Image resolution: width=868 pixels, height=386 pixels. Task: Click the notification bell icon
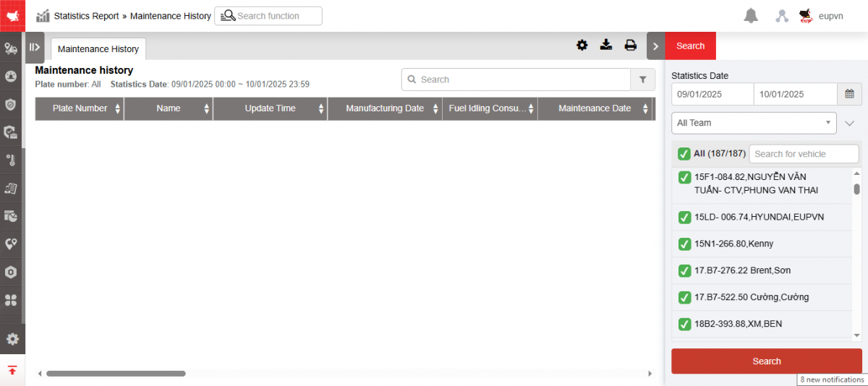pyautogui.click(x=751, y=16)
